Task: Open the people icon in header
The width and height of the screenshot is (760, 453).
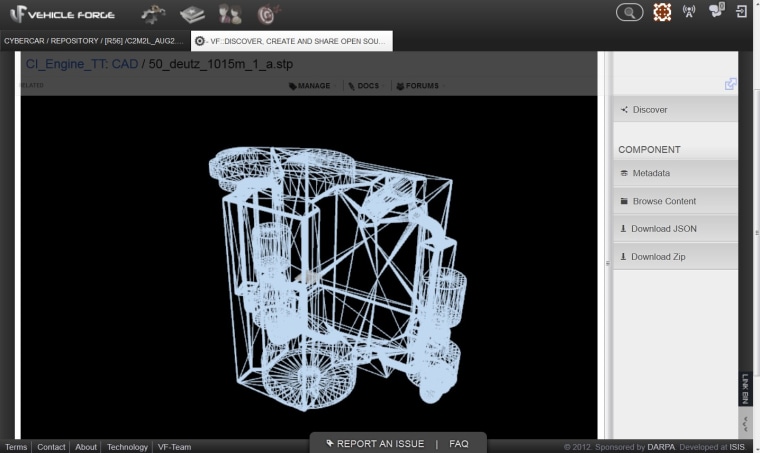Action: (x=230, y=14)
